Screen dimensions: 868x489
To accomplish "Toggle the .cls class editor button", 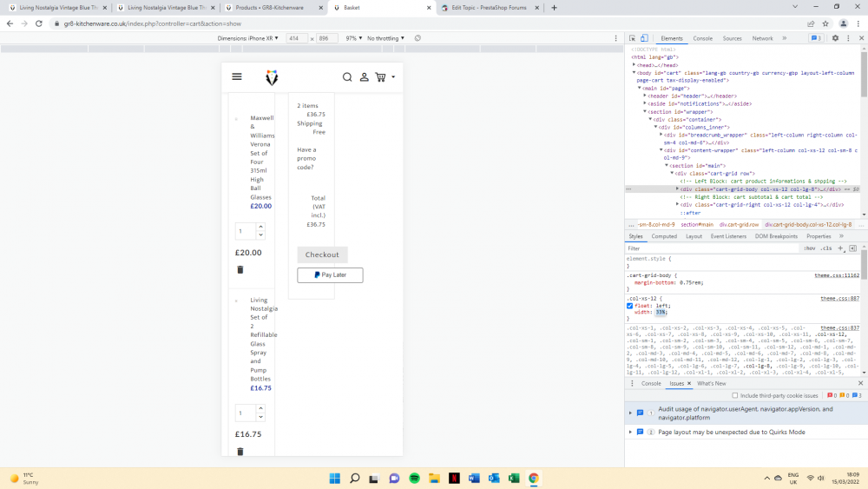I will 826,248.
